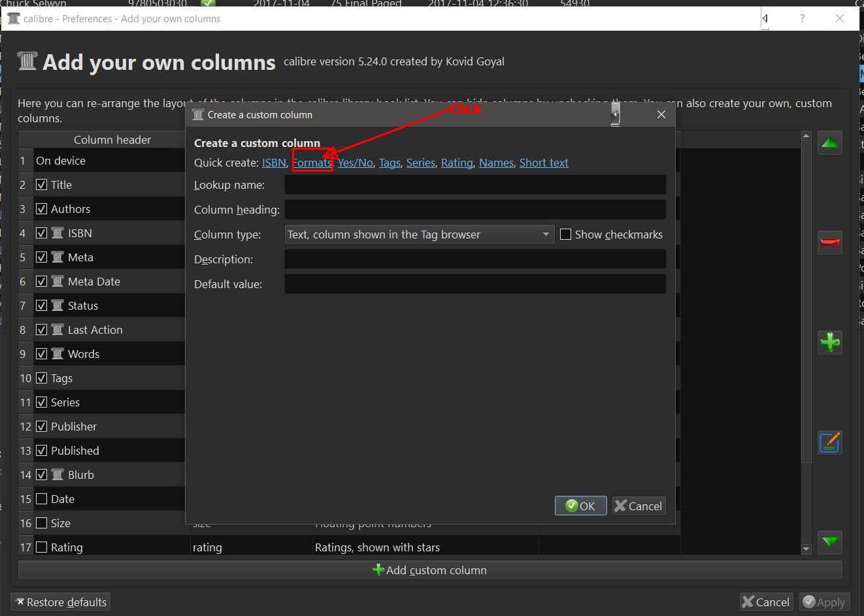864x616 pixels.
Task: Move selected column up with green arrow
Action: (x=830, y=143)
